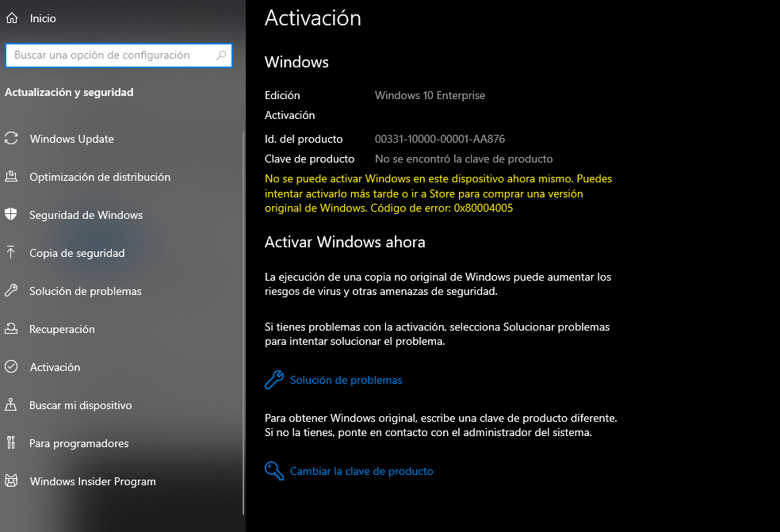Open Windows Update settings page
780x532 pixels.
[71, 139]
